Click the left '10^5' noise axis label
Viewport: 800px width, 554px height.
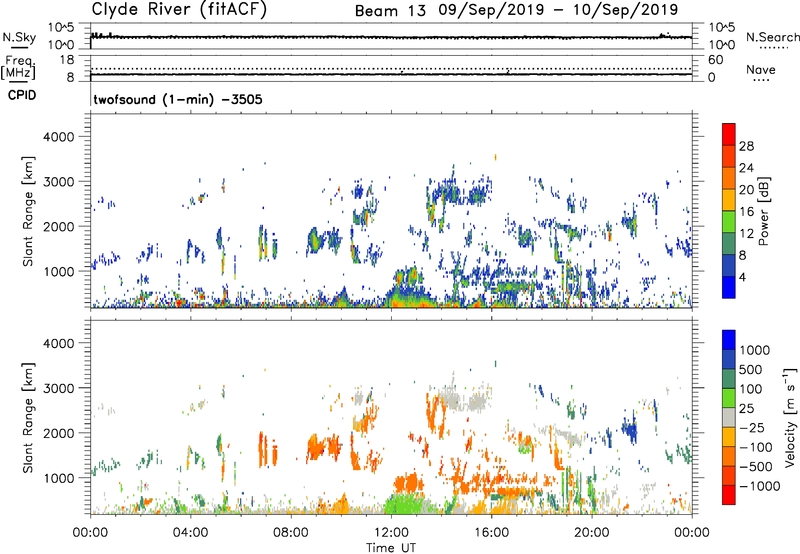click(x=62, y=28)
